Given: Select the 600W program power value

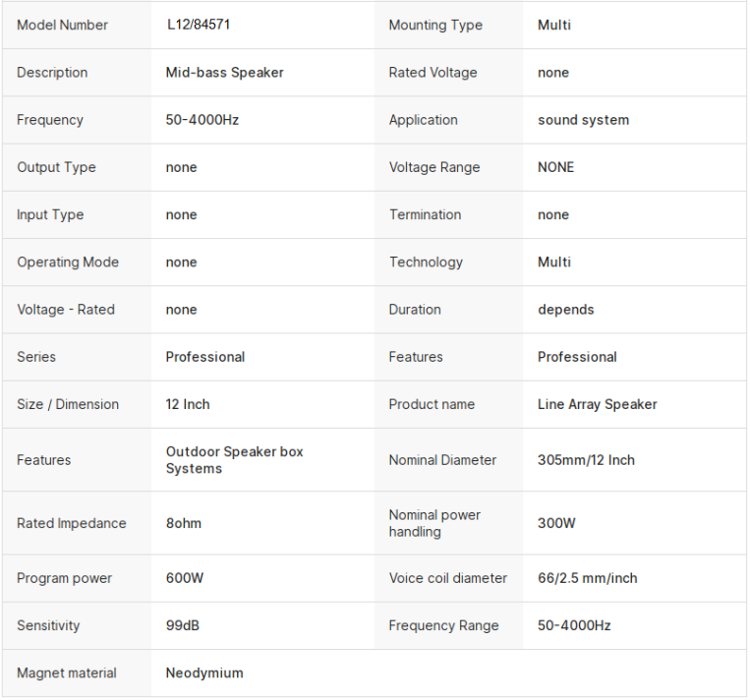Looking at the screenshot, I should point(185,578).
